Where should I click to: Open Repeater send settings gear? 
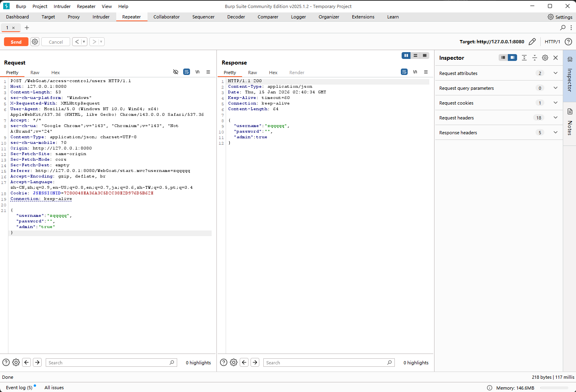35,42
